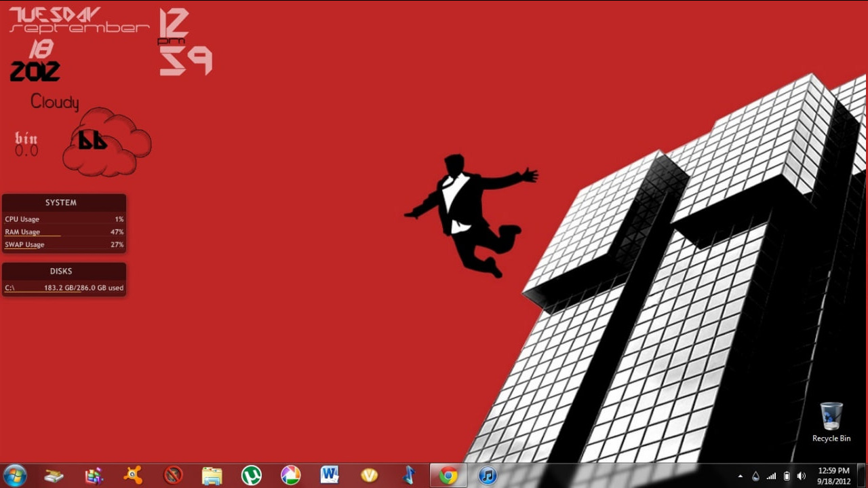Image resolution: width=868 pixels, height=488 pixels.
Task: Click the september month text
Action: tap(79, 29)
